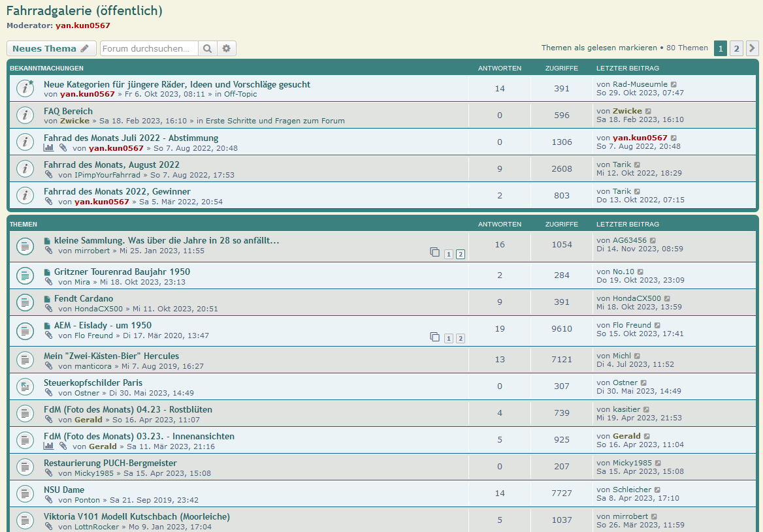Go to latest AEM - Eislady post icon

(x=657, y=325)
